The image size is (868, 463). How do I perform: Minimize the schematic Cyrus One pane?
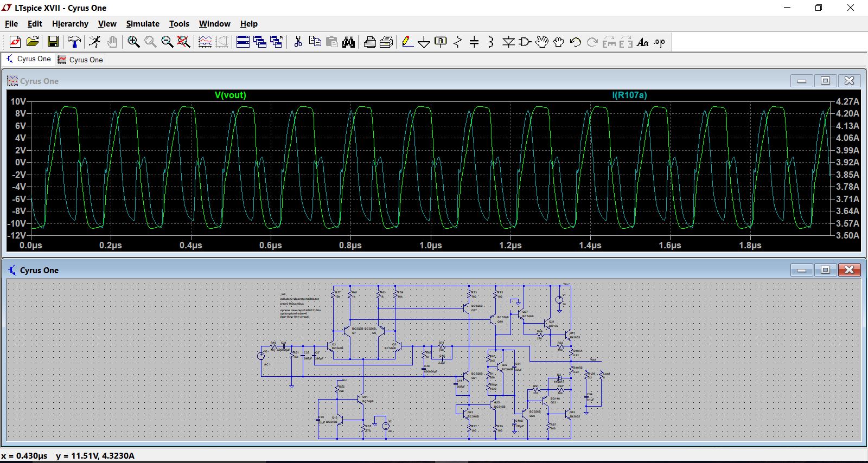tap(801, 269)
